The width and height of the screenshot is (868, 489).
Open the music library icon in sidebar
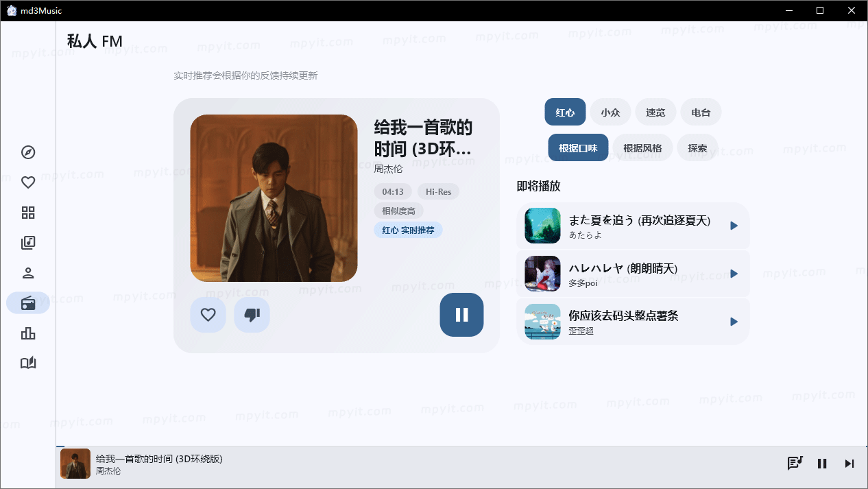pos(28,243)
